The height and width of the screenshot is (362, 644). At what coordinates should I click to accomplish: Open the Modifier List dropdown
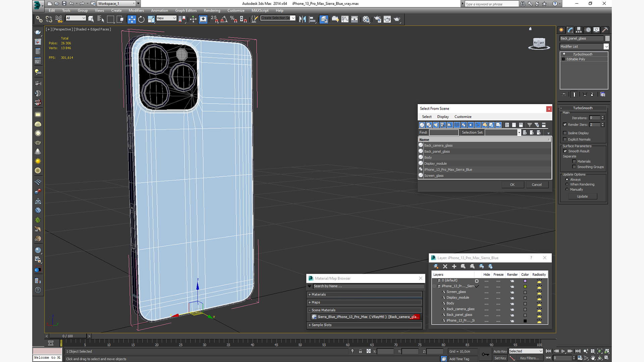coord(584,46)
